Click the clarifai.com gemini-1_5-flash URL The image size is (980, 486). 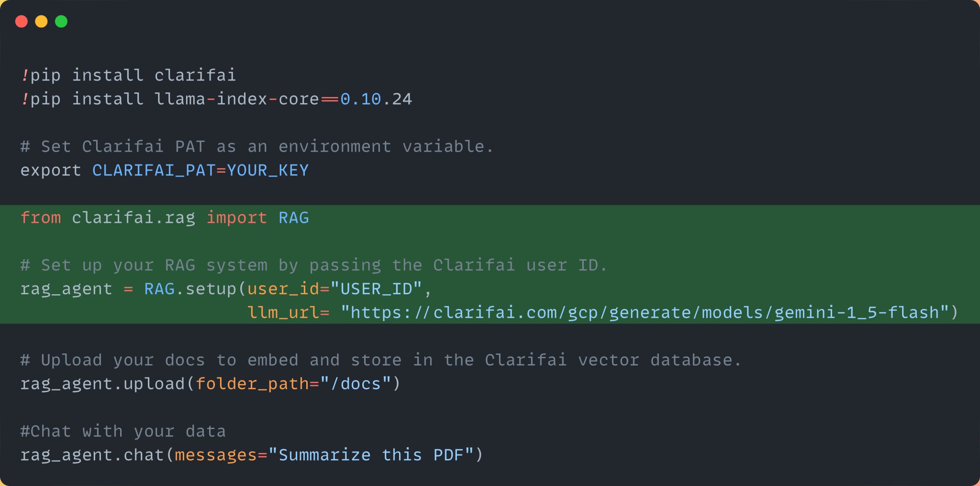coord(645,312)
